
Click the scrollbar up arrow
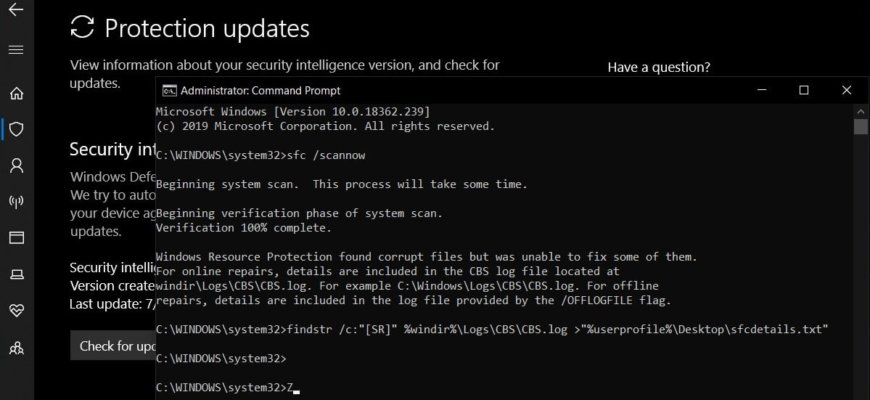861,110
